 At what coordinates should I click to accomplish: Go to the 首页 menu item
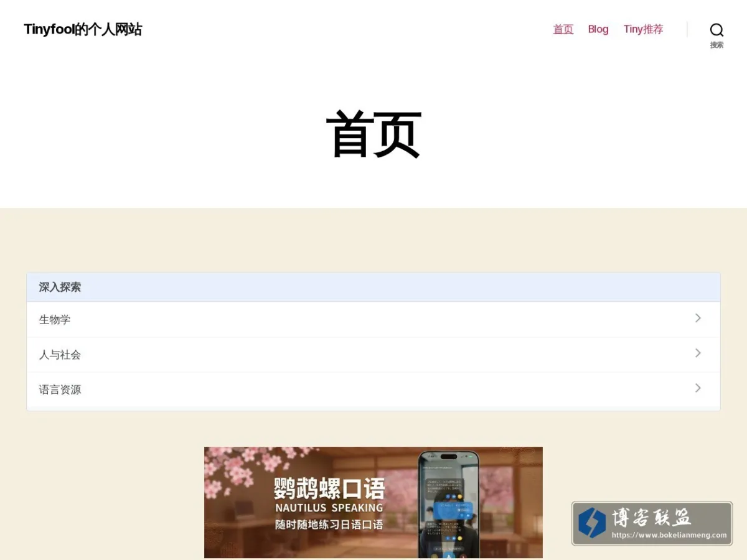tap(563, 29)
